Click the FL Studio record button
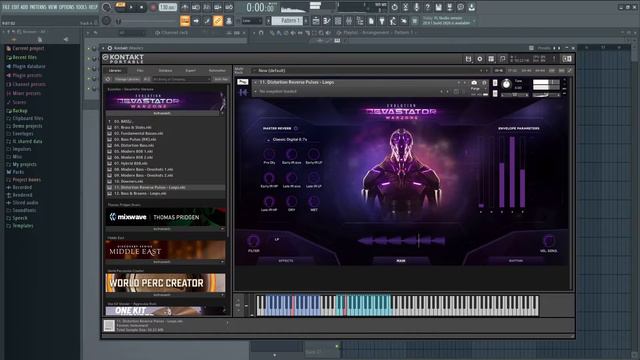The height and width of the screenshot is (360, 640). tap(153, 7)
